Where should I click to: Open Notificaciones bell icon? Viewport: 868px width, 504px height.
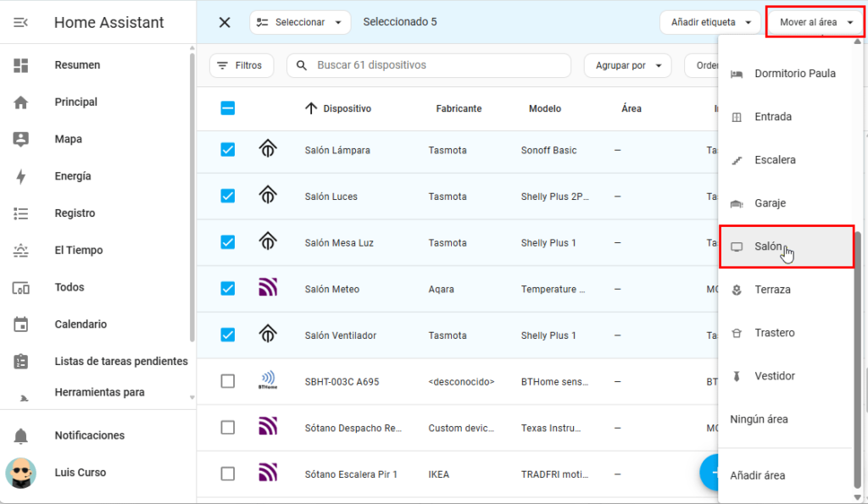pos(21,435)
